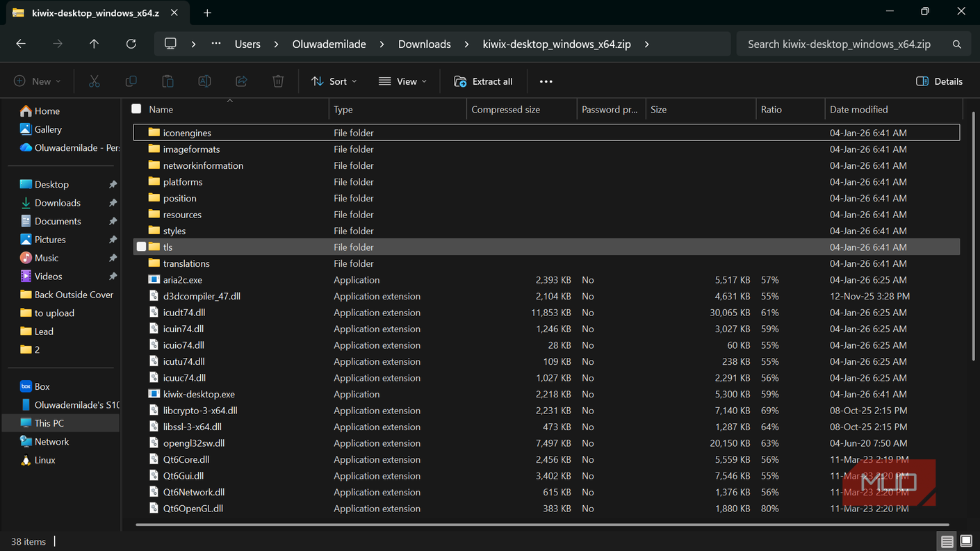Viewport: 980px width, 551px height.
Task: Check the box beside the tls folder
Action: pyautogui.click(x=141, y=247)
